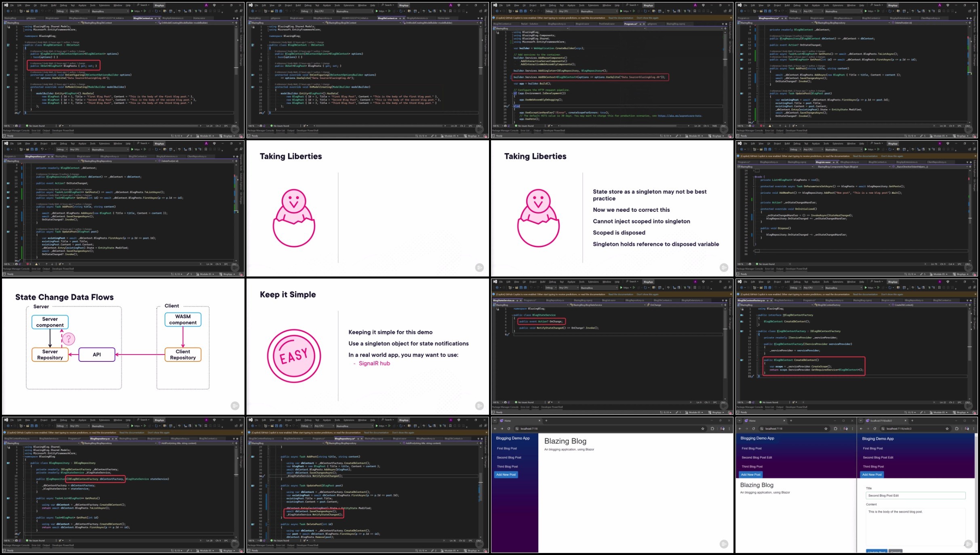Open Debug configuration dropdown in BlogStateService.cs editor
Image resolution: width=980 pixels, height=555 pixels.
point(551,288)
